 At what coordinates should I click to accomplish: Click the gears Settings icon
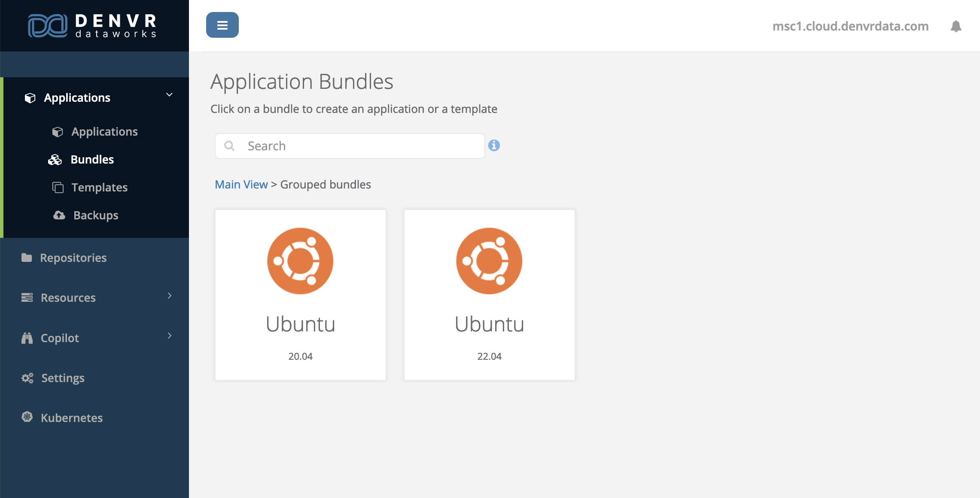click(x=27, y=378)
